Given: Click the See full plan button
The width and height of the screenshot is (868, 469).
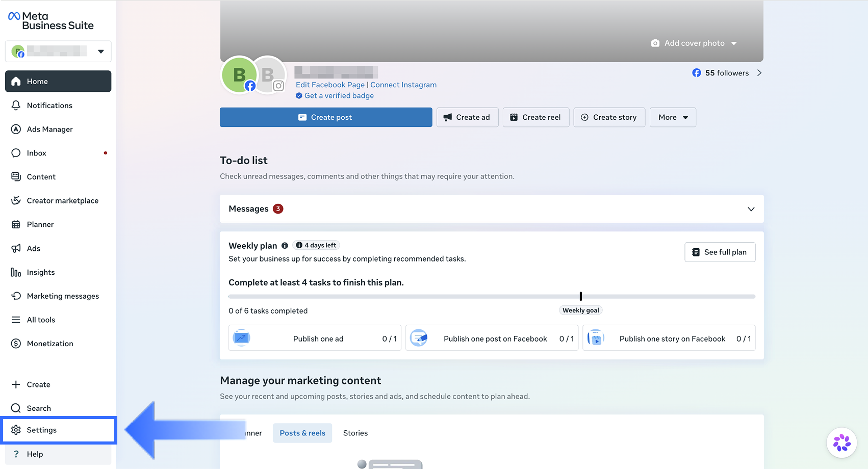Looking at the screenshot, I should click(720, 252).
